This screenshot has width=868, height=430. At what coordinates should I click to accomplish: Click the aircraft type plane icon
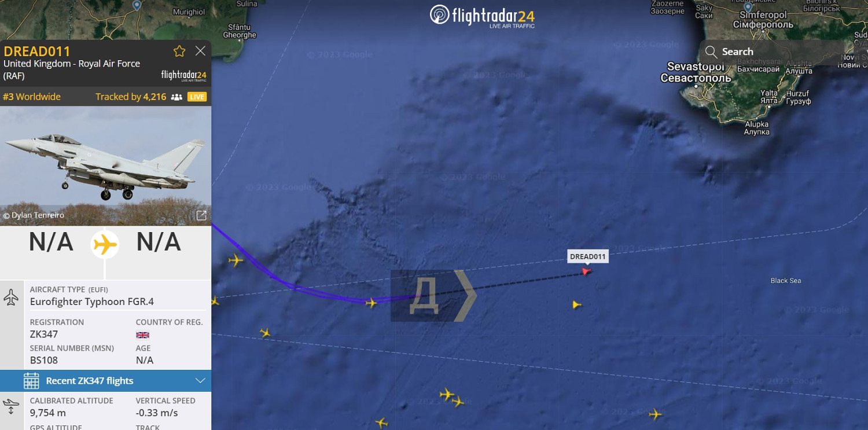click(x=11, y=297)
